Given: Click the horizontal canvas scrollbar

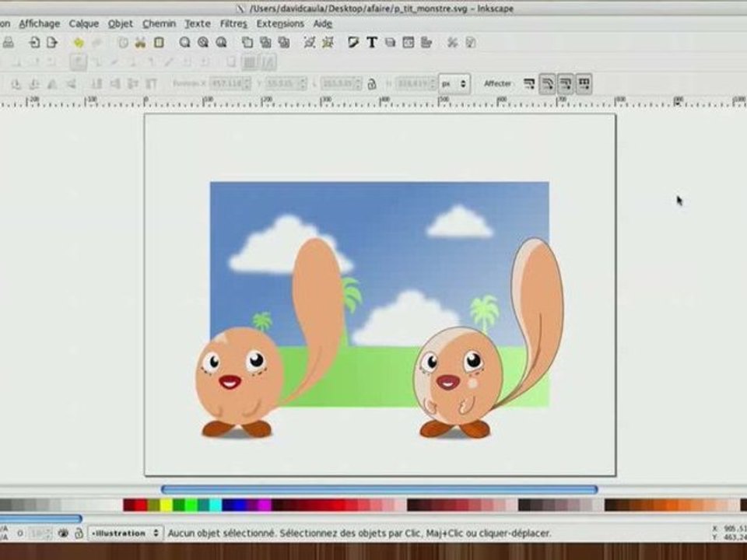Looking at the screenshot, I should tap(379, 489).
